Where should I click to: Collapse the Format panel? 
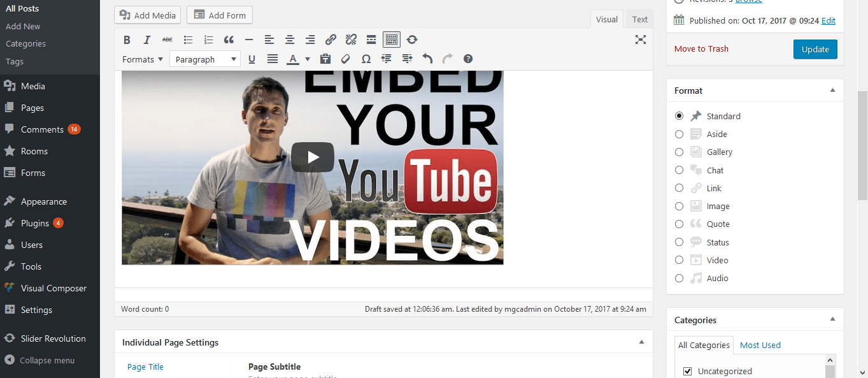tap(832, 90)
